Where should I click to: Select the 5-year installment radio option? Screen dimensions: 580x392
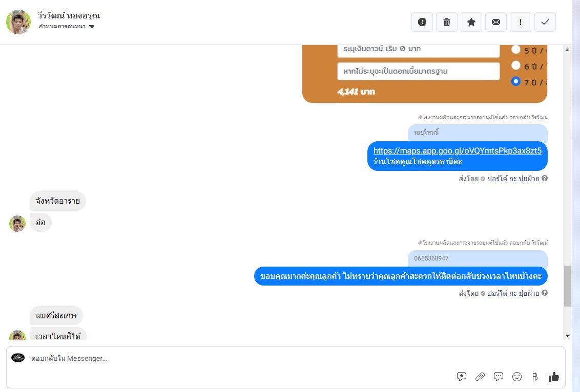click(515, 50)
